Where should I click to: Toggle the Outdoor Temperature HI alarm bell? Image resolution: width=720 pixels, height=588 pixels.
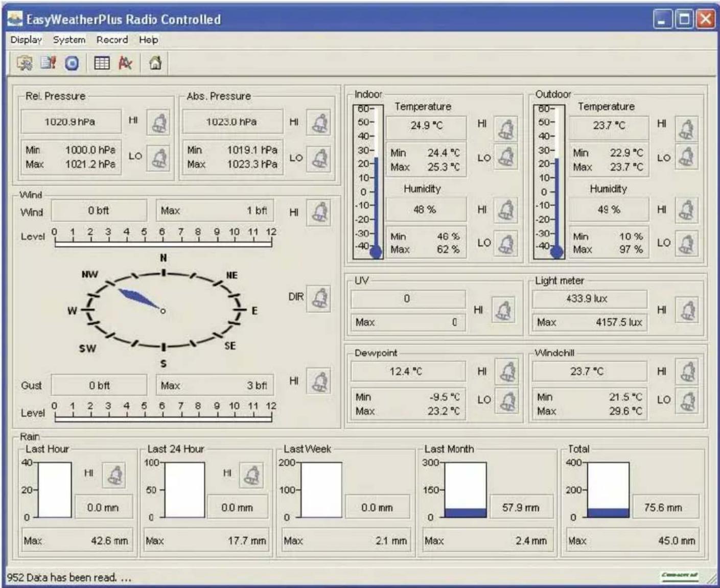pos(687,129)
